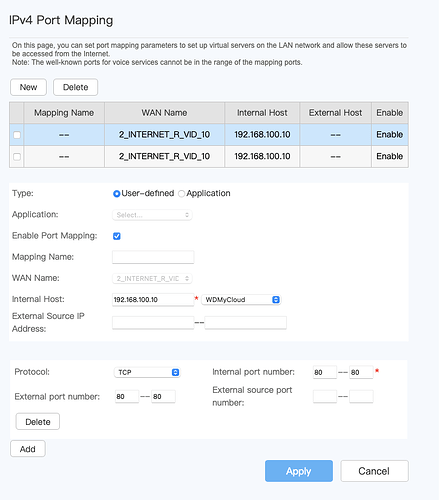This screenshot has width=440, height=500.
Task: Select the User-defined type radio button
Action: [x=116, y=194]
